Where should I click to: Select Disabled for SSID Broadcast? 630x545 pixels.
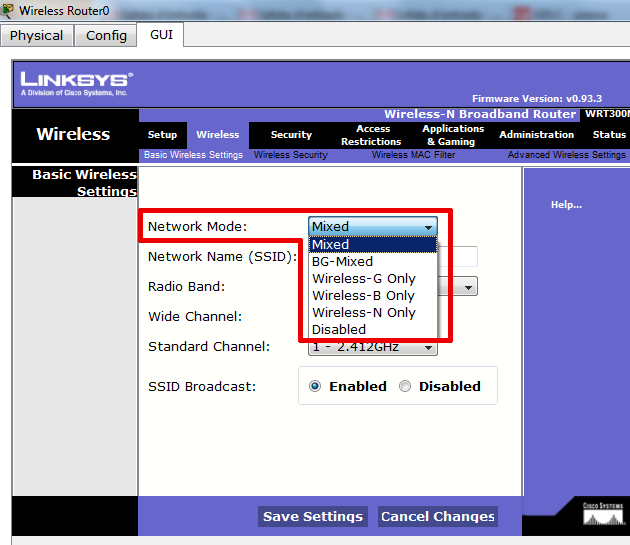click(405, 386)
